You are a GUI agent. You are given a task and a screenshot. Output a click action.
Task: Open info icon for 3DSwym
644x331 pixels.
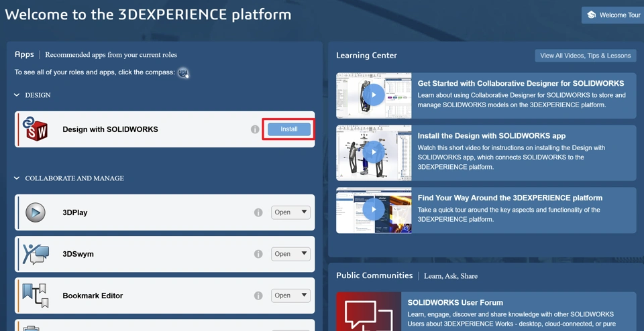click(x=258, y=254)
